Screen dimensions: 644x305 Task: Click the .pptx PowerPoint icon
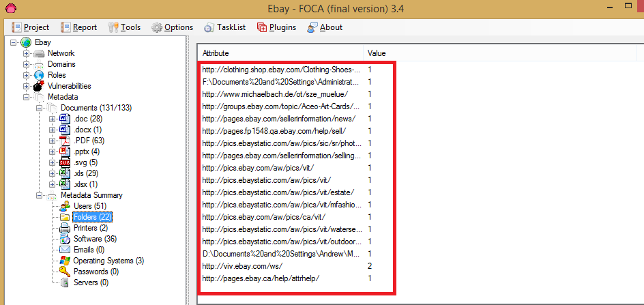[x=65, y=151]
